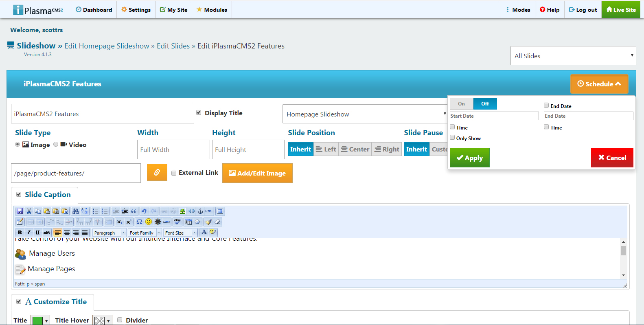Insert time with the clock icon

pos(197,222)
